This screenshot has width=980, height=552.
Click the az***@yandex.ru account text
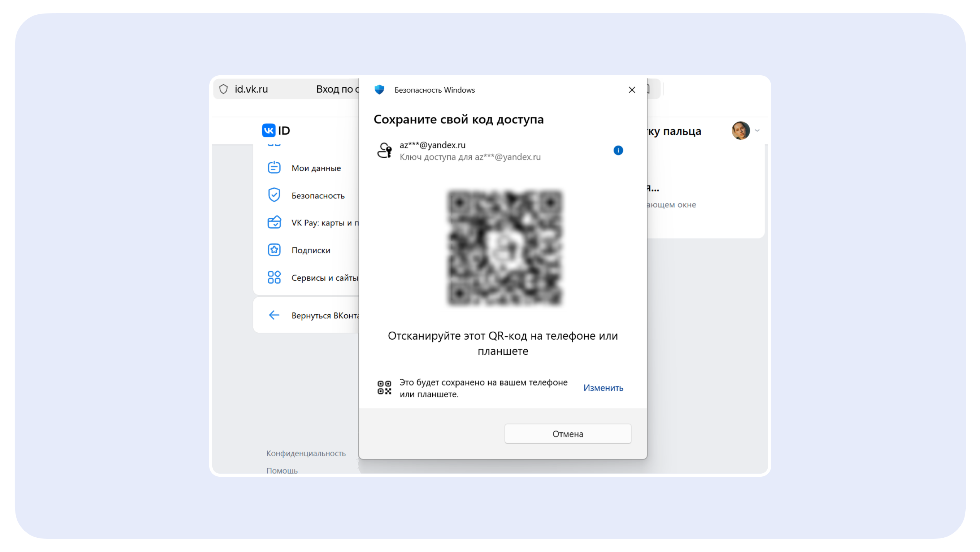tap(432, 145)
